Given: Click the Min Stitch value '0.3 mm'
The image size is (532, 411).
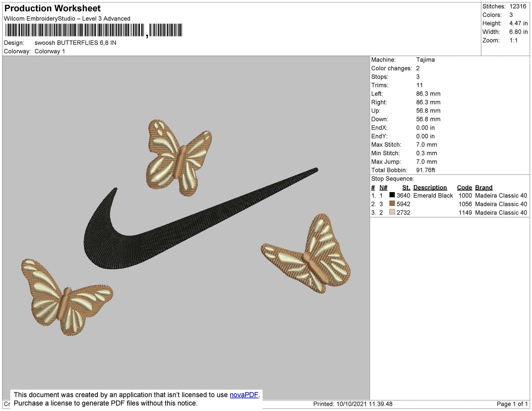Looking at the screenshot, I should click(426, 153).
